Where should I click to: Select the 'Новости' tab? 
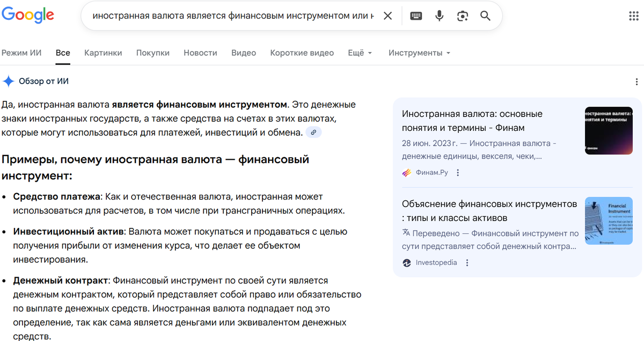coord(200,53)
